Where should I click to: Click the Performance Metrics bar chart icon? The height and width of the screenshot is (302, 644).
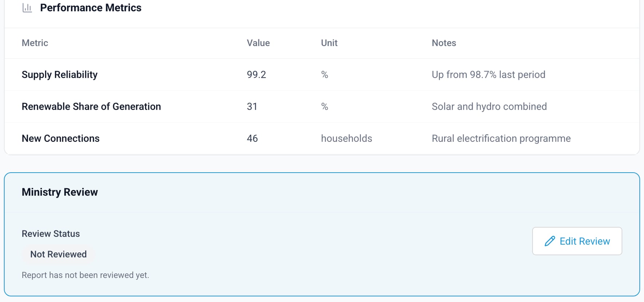coord(27,8)
